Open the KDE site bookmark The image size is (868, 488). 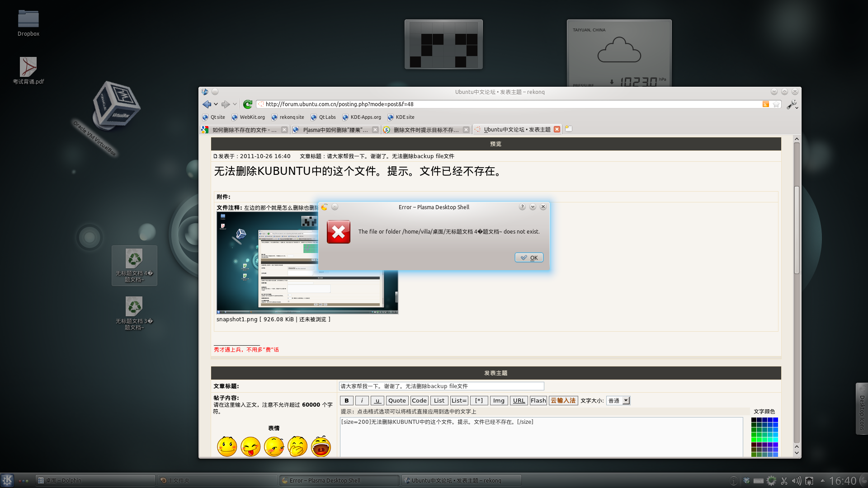click(x=401, y=117)
